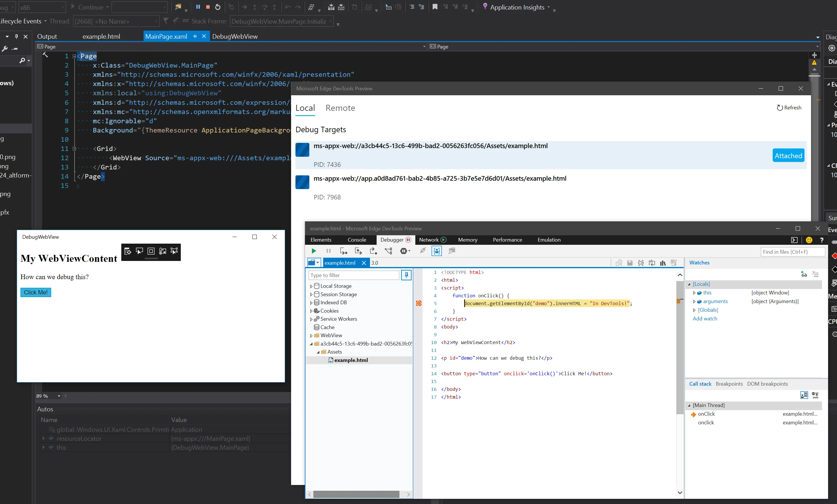Screen dimensions: 837x504
Task: Click the Refresh button in Edge DevTools Preview
Action: (789, 108)
